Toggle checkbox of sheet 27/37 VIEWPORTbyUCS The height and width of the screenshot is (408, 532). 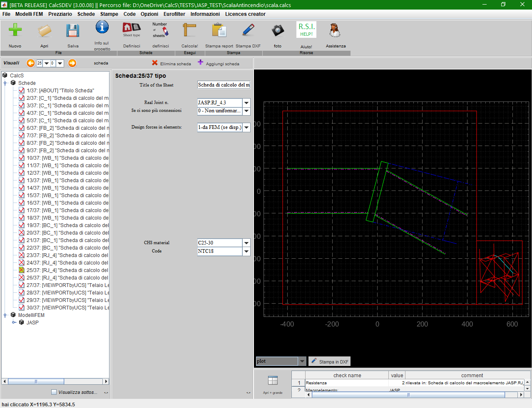(x=22, y=285)
